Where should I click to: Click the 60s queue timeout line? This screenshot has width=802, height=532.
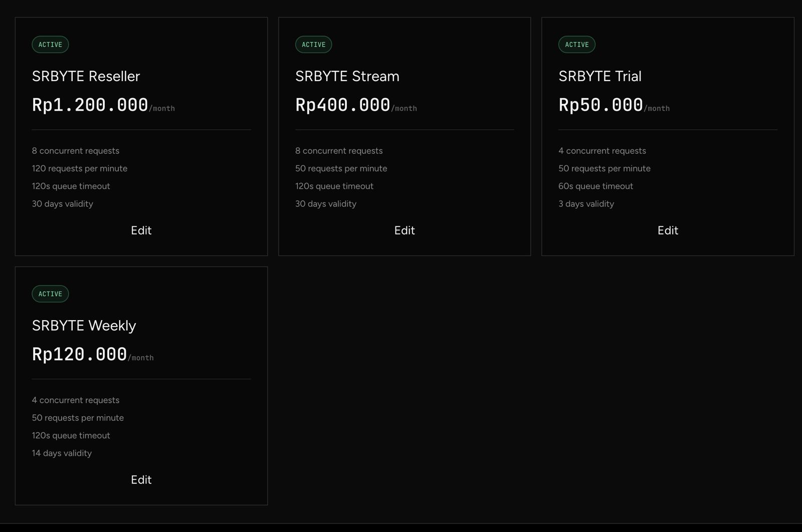point(596,186)
